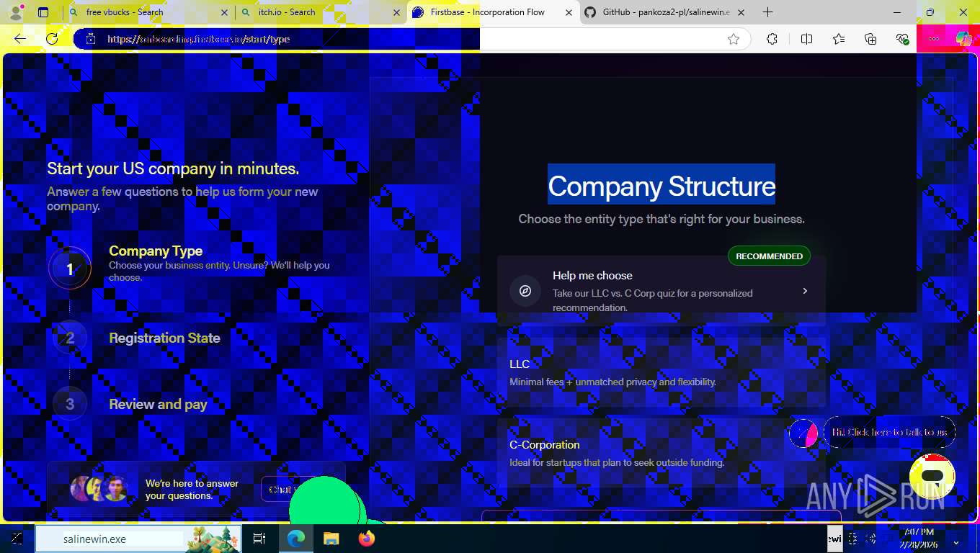
Task: Open Hi! Click here to talk message
Action: [x=890, y=432]
